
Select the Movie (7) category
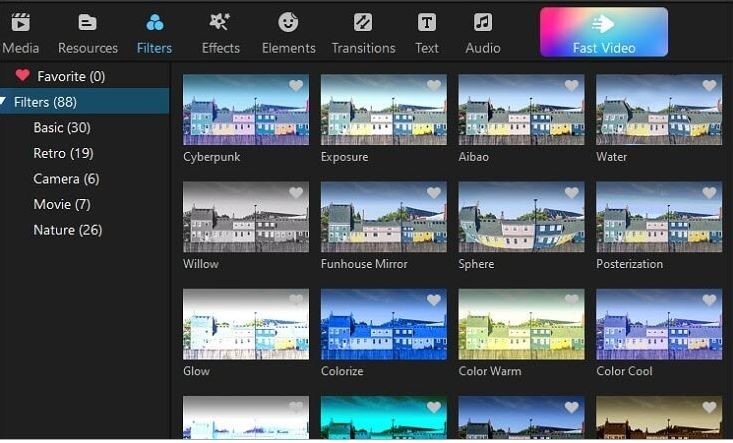tap(62, 204)
